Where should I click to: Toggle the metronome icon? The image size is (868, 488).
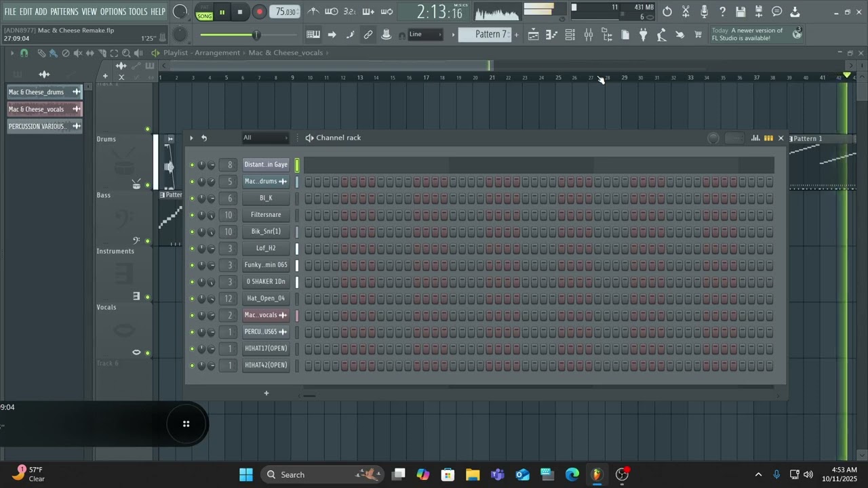[x=313, y=12]
